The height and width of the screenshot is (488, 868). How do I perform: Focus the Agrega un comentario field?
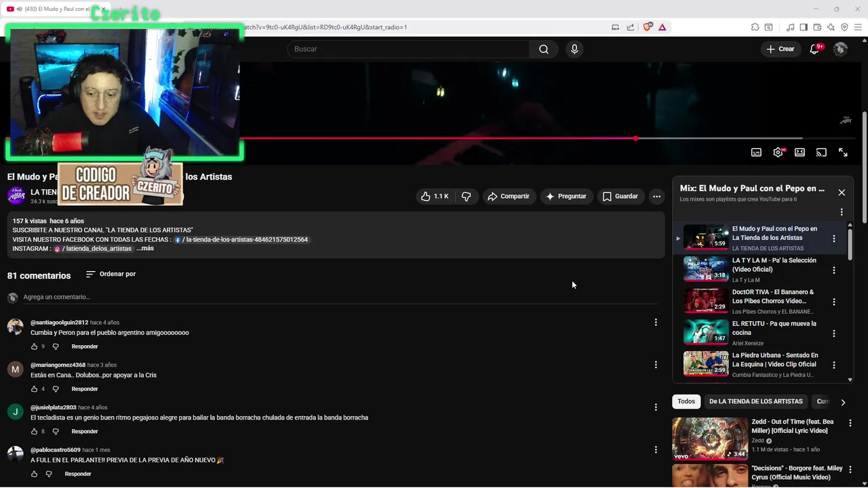coord(339,297)
